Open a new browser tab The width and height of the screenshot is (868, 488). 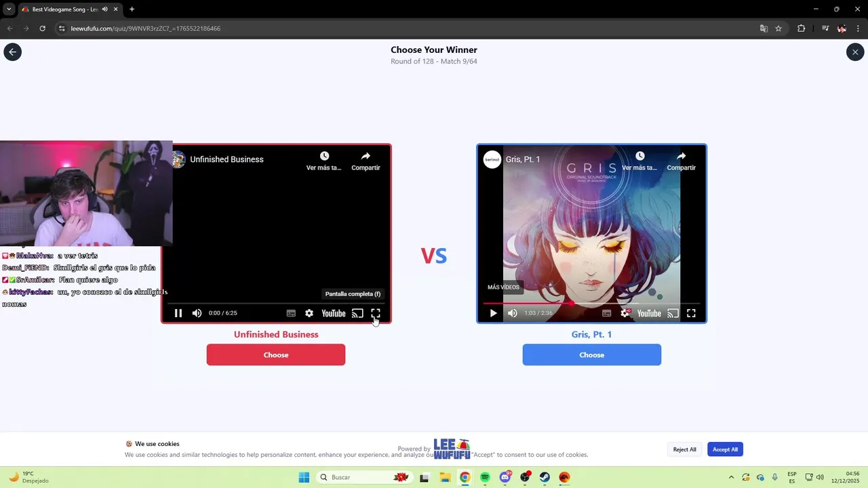(132, 9)
